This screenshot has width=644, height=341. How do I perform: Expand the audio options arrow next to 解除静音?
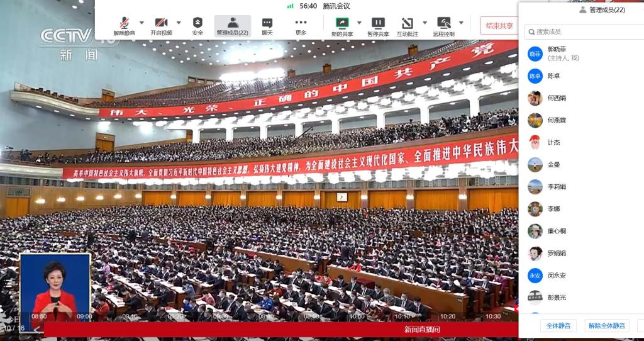[142, 23]
